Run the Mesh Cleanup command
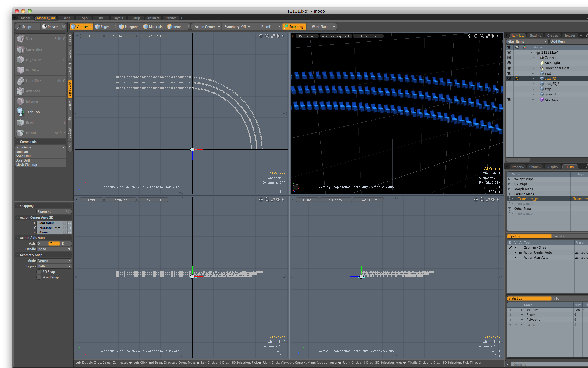The height and width of the screenshot is (368, 588). (27, 165)
